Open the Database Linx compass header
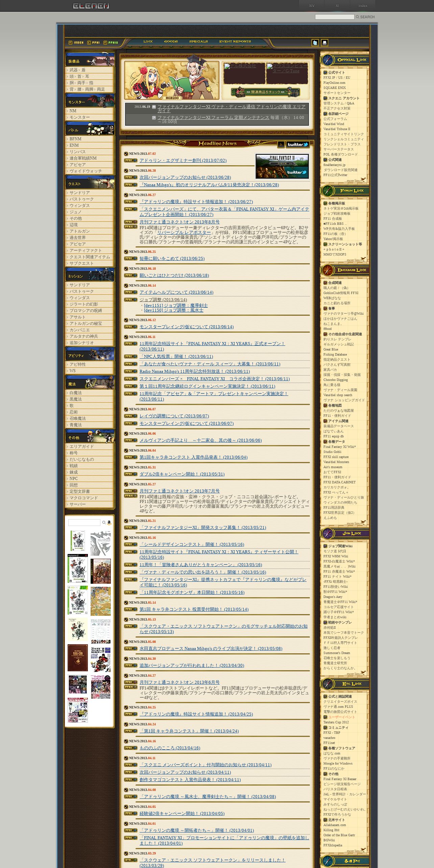434x868 pixels. point(345,270)
